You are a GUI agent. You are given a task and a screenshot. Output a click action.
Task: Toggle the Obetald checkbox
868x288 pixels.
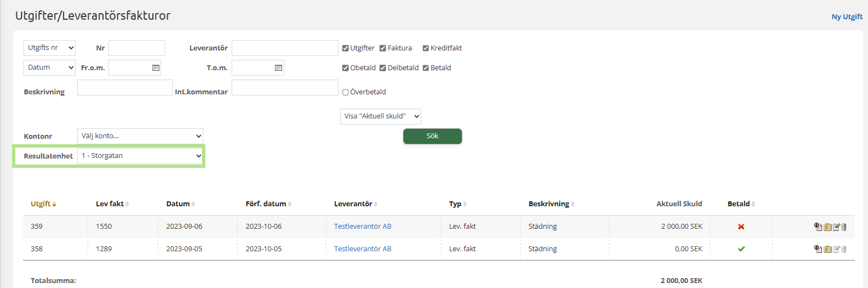pos(346,68)
